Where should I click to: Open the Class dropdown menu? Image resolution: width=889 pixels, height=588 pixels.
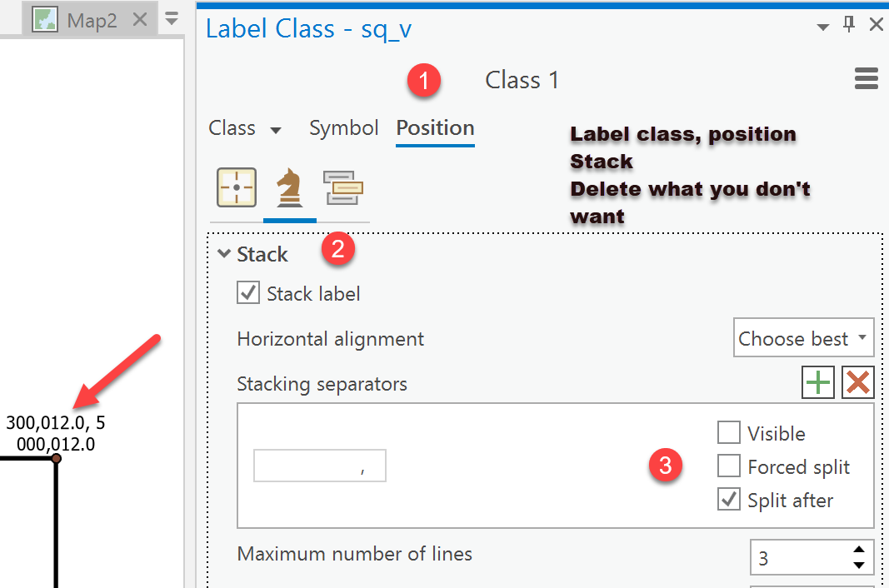(x=246, y=128)
